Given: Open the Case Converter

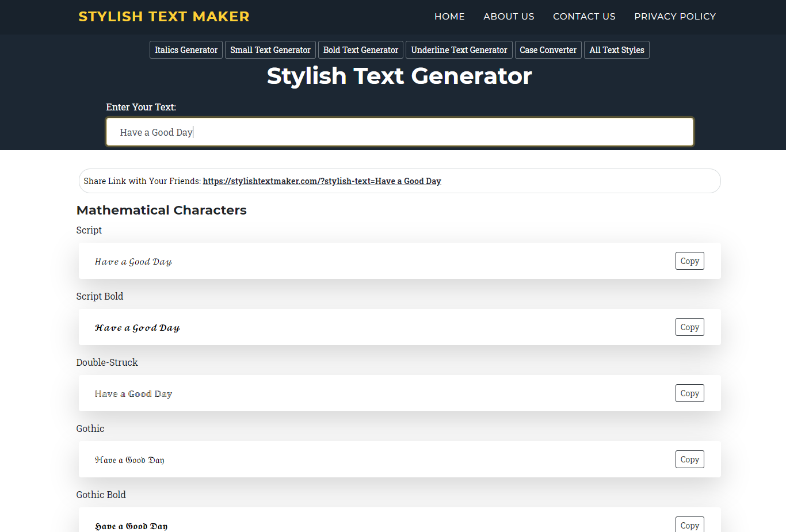Looking at the screenshot, I should click(548, 49).
